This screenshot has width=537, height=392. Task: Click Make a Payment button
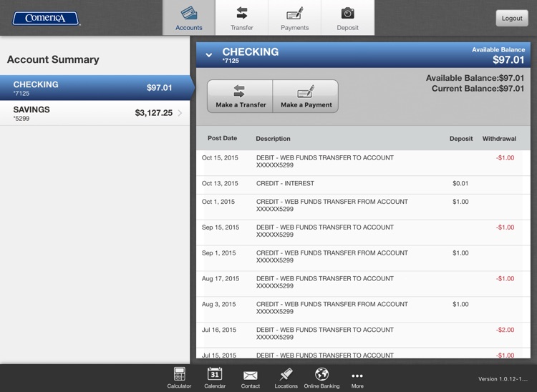pyautogui.click(x=306, y=97)
